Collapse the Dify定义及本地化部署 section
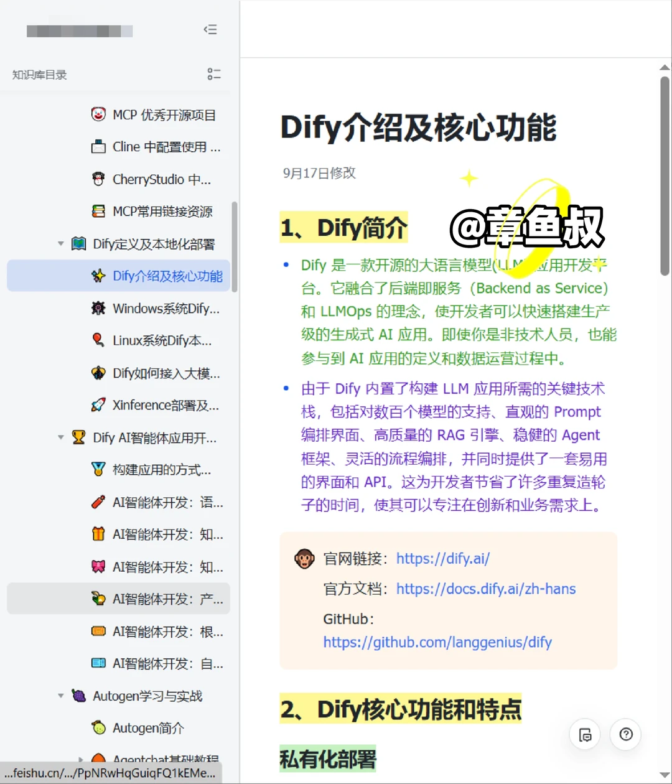 pos(60,243)
